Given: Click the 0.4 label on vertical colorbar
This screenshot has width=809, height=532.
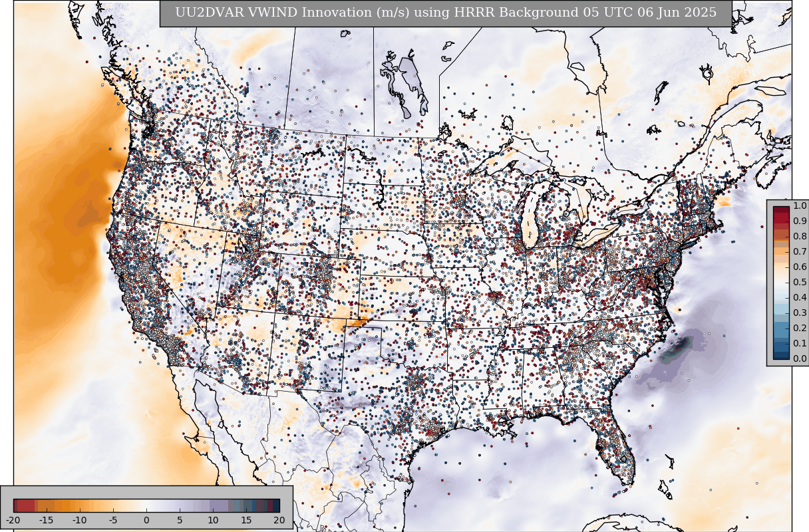Looking at the screenshot, I should (800, 298).
